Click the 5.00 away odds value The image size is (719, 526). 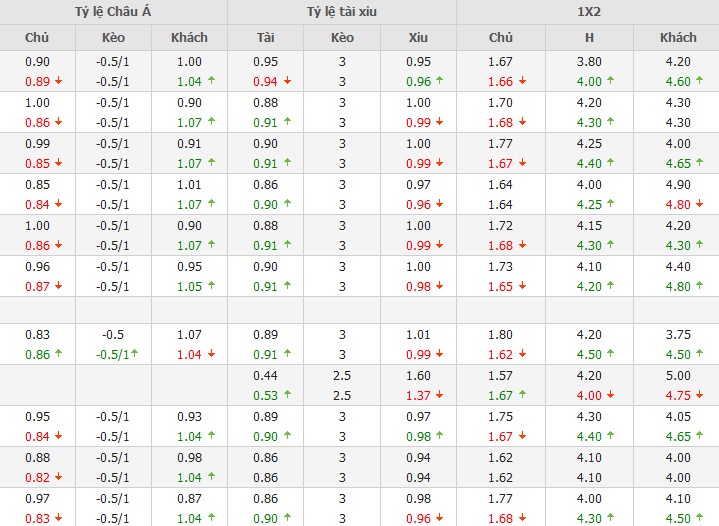(678, 376)
